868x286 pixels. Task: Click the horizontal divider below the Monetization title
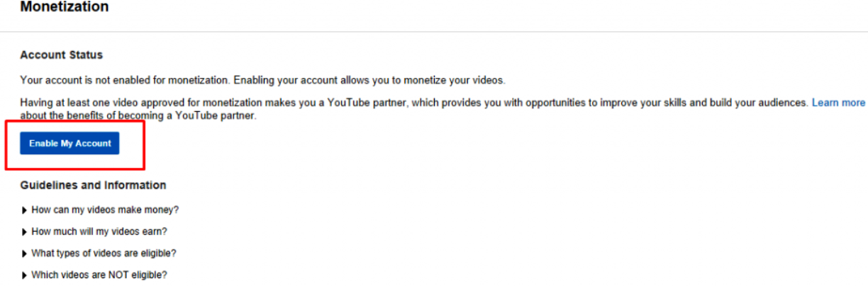[x=434, y=32]
